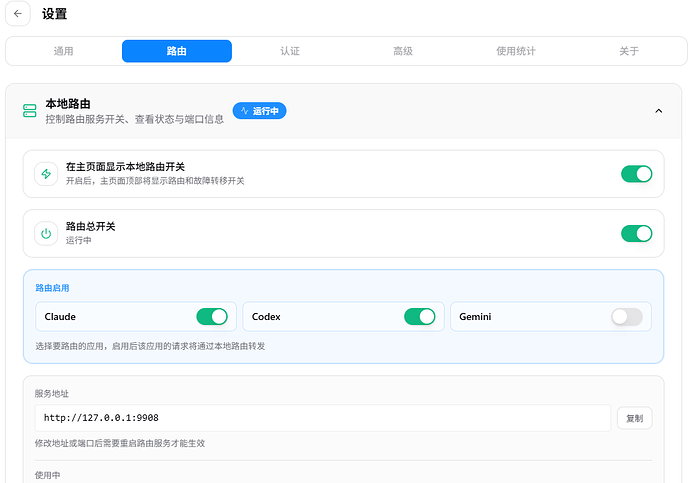The height and width of the screenshot is (483, 690).
Task: Go back using the arrow button
Action: [x=18, y=14]
